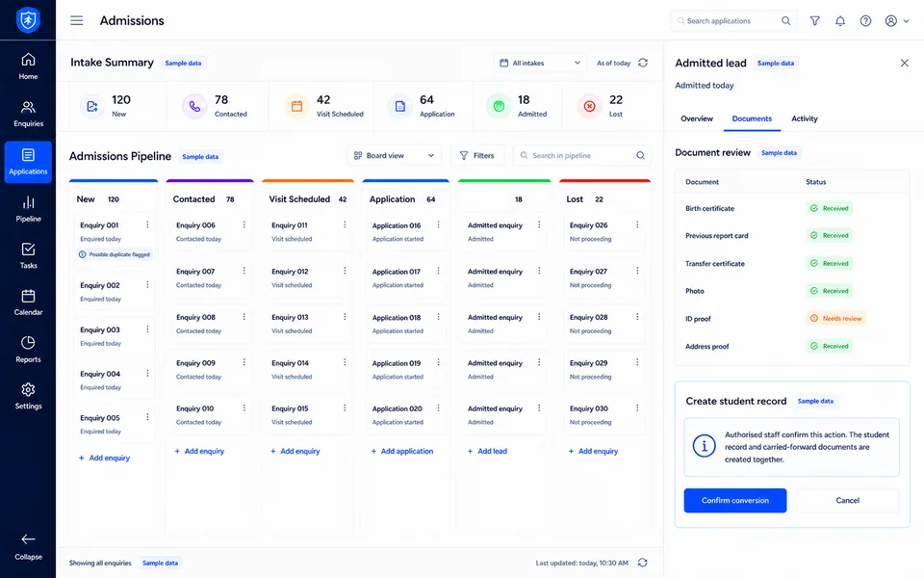Expand the Board view dropdown
The width and height of the screenshot is (924, 578).
pyautogui.click(x=395, y=156)
